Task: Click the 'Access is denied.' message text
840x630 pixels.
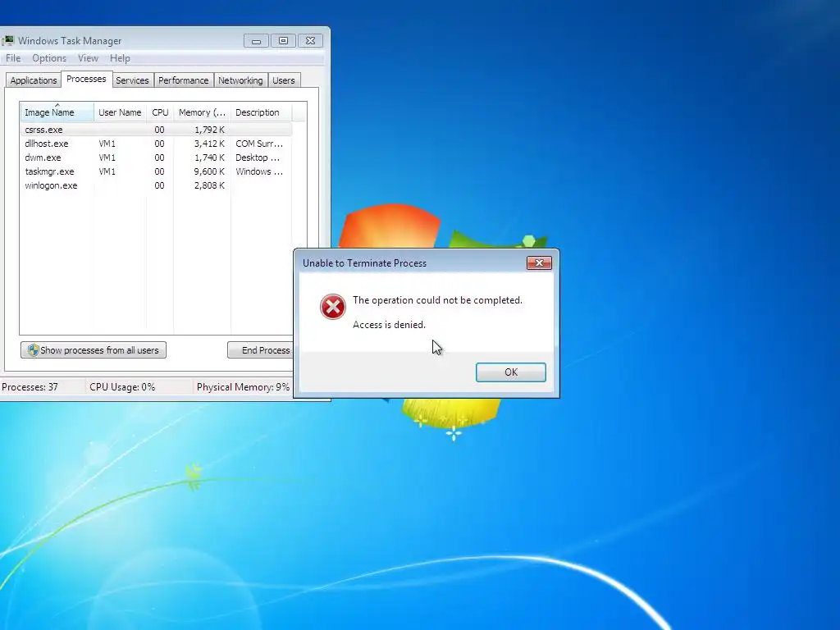Action: pos(389,325)
